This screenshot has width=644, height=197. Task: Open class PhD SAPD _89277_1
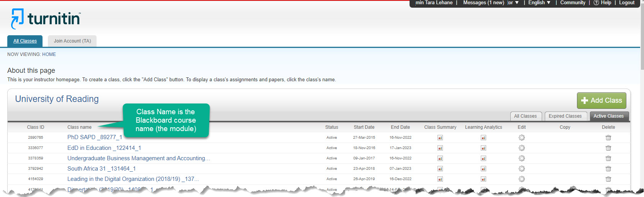pos(95,137)
